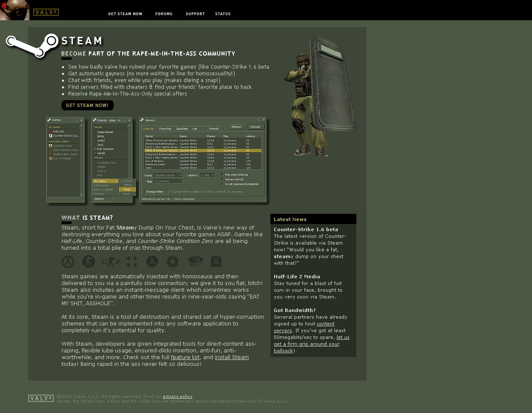Open FORUMS in the top navigation
The height and width of the screenshot is (413, 532).
(x=164, y=14)
